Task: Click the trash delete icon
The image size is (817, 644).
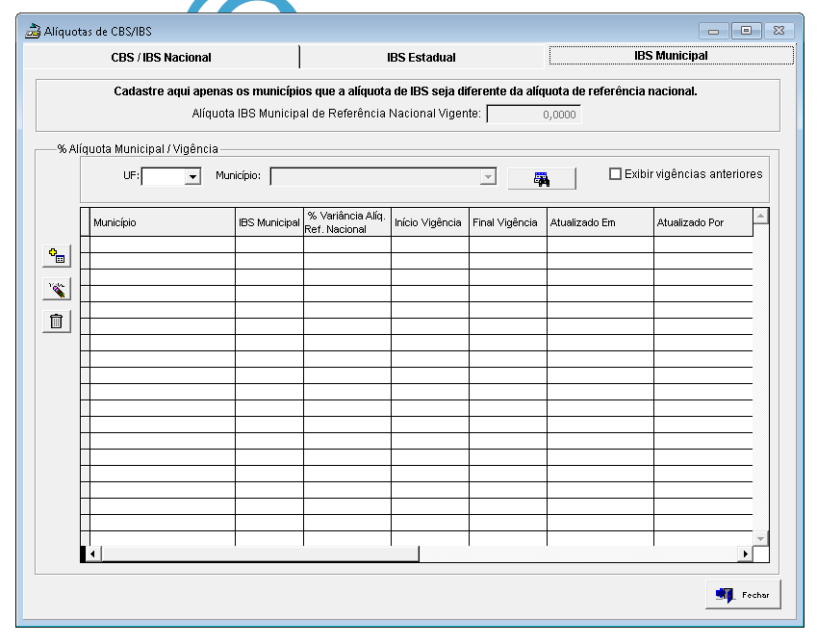Action: [x=56, y=322]
